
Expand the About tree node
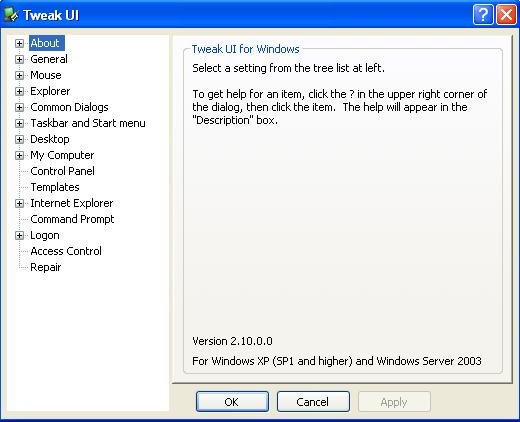19,43
